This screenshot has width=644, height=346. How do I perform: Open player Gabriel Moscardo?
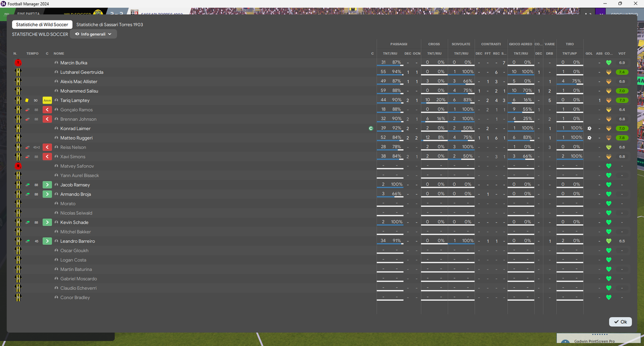[x=78, y=279]
